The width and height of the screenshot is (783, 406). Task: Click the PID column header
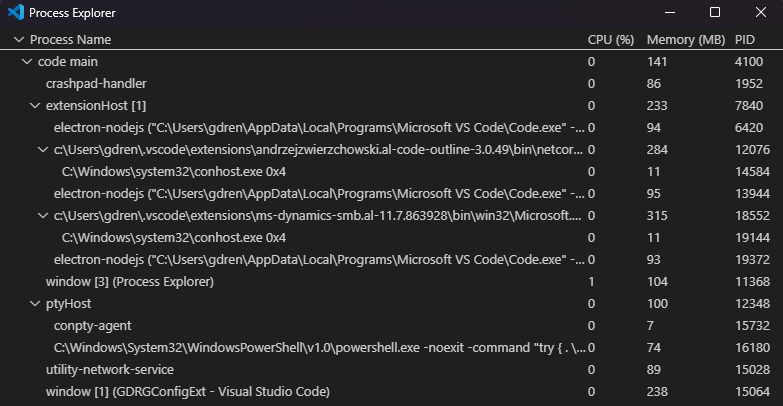point(745,40)
